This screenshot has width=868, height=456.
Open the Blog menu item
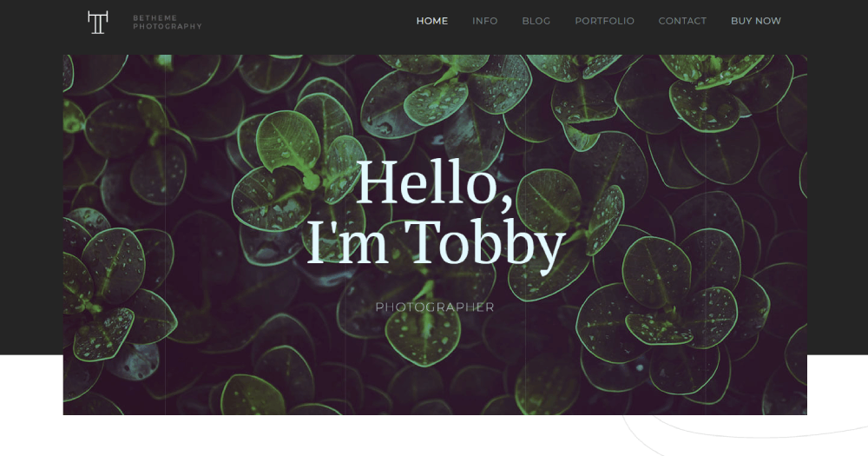[x=536, y=21]
